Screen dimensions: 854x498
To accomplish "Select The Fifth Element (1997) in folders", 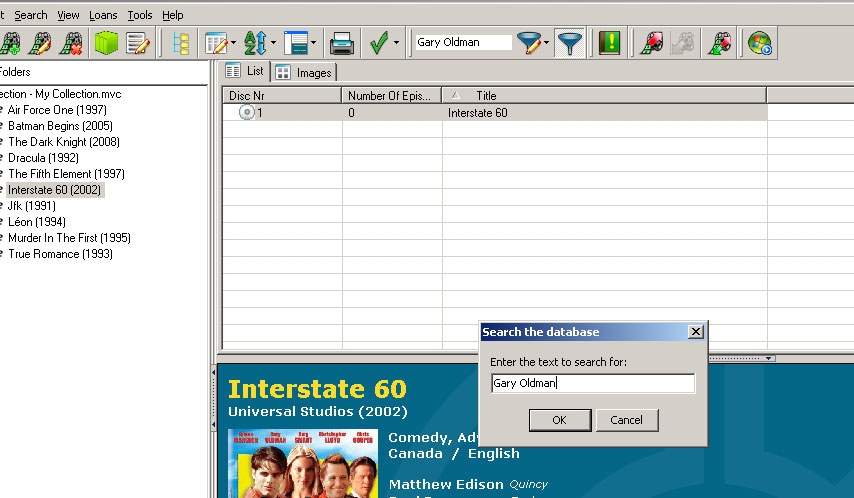I will (66, 174).
